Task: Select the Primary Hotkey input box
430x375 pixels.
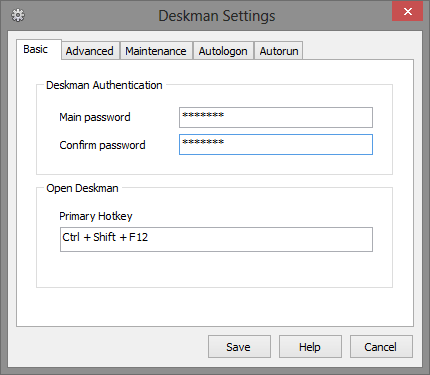Action: click(x=216, y=239)
